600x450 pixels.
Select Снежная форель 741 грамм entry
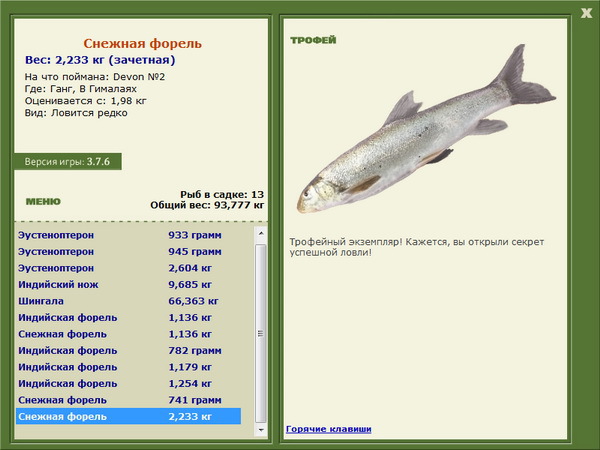click(x=129, y=400)
